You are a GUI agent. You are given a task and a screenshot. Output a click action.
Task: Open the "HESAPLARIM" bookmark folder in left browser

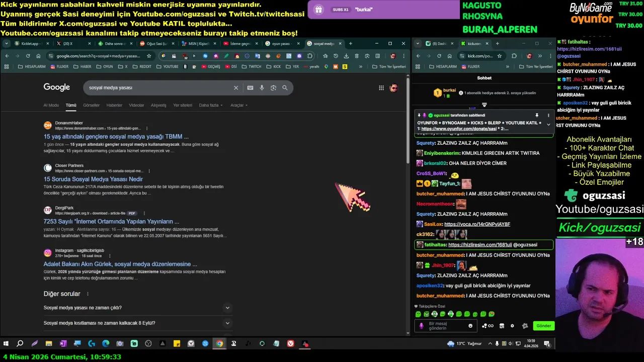[x=31, y=66]
